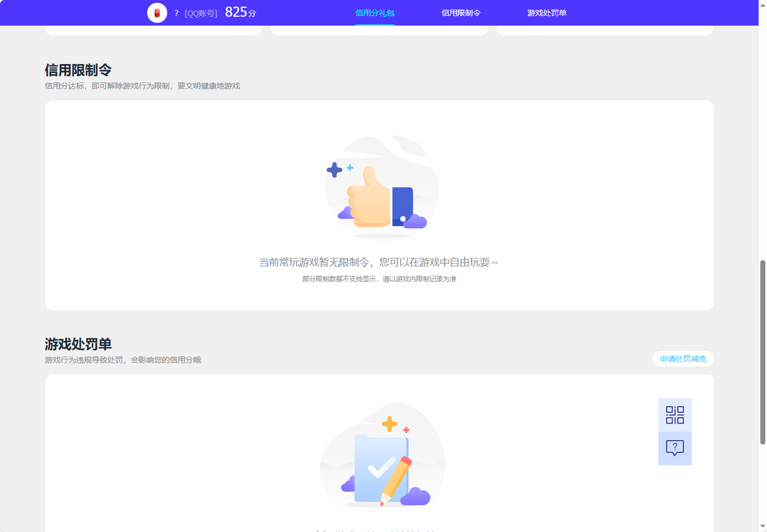Click subtitle 信用分达标，即可解除游戏行为限制
Image resolution: width=767 pixels, height=532 pixels.
click(108, 86)
